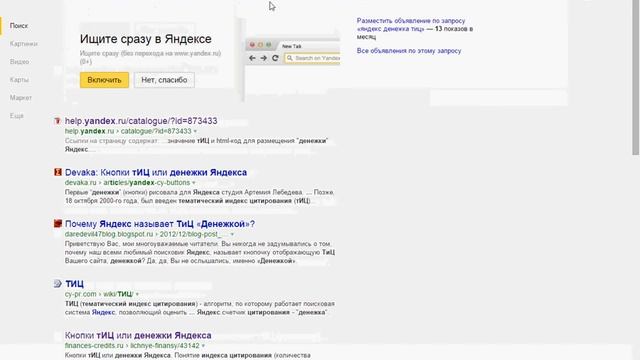Click back arrow in browser promo image
Viewport: 640px width, 360px height.
coord(252,58)
